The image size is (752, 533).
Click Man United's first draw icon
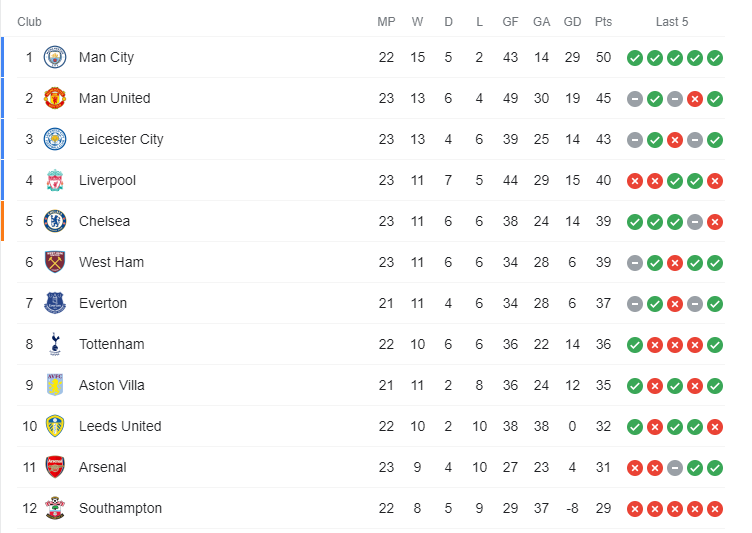[635, 98]
